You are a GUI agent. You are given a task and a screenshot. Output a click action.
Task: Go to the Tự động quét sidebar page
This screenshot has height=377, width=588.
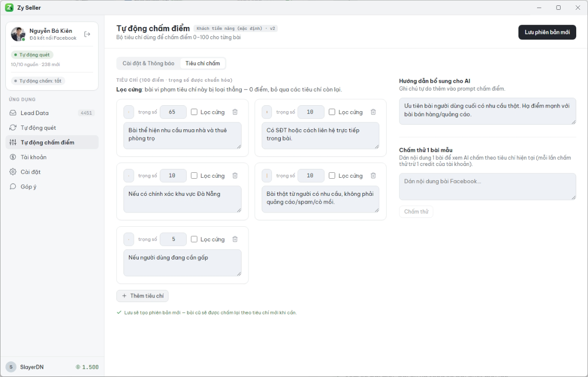pos(52,128)
